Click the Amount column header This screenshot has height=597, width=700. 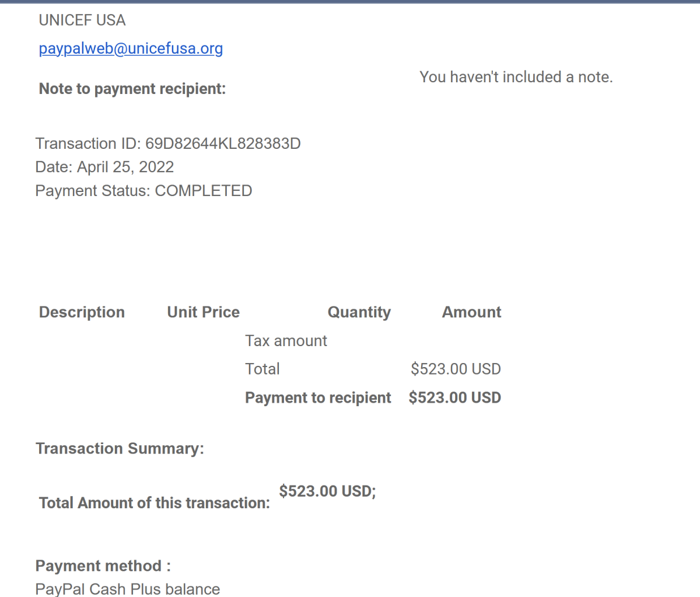(472, 312)
